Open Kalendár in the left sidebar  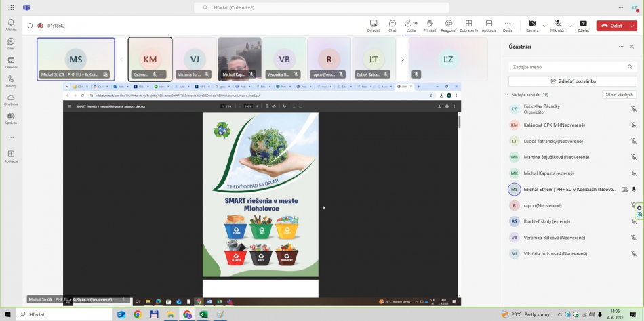point(11,62)
